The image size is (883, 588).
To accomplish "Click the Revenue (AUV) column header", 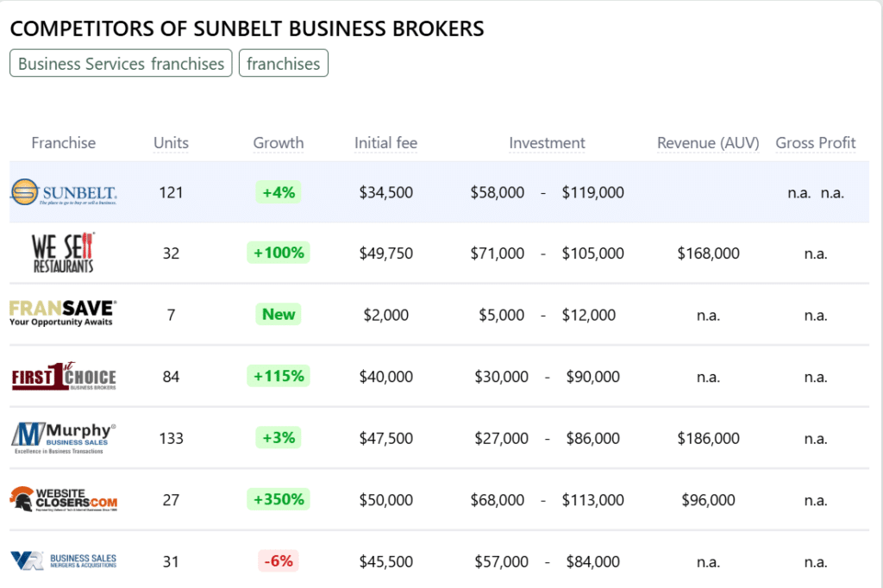I will tap(708, 143).
